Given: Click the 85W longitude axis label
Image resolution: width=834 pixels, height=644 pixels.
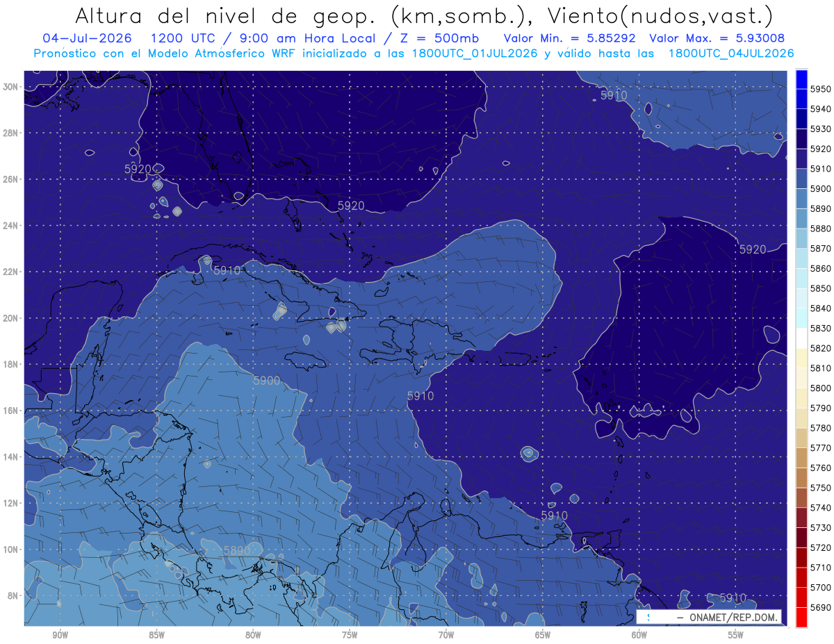Looking at the screenshot, I should coord(156,634).
